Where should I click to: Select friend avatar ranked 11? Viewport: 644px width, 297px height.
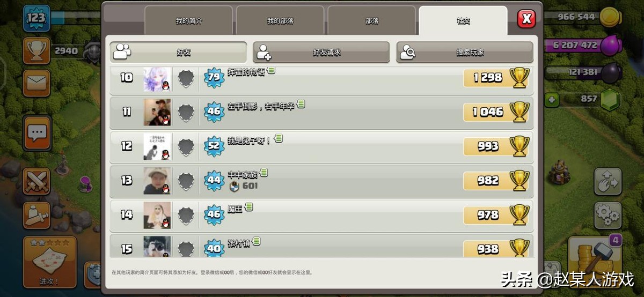coord(157,112)
